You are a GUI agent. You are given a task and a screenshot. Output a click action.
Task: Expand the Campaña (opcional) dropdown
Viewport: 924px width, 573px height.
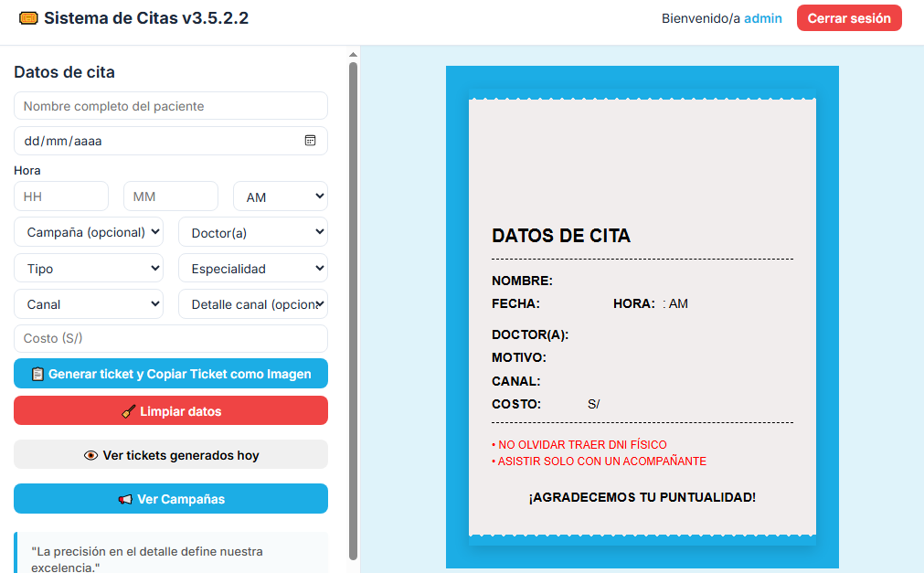pos(89,232)
